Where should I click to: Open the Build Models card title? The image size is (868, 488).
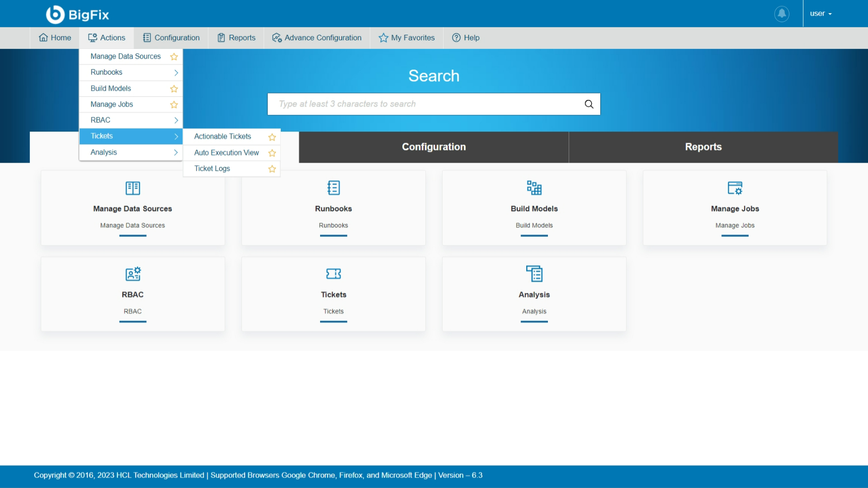tap(534, 209)
